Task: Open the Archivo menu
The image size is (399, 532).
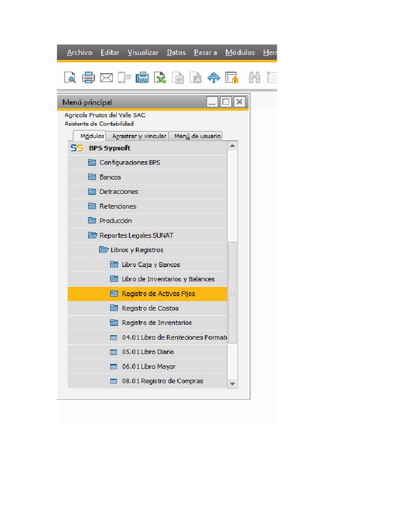Action: point(79,52)
